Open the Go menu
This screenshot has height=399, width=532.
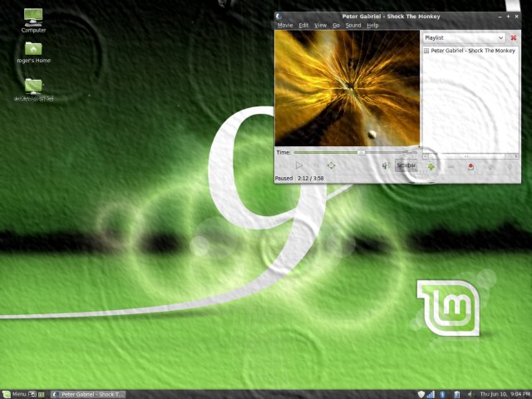click(336, 26)
